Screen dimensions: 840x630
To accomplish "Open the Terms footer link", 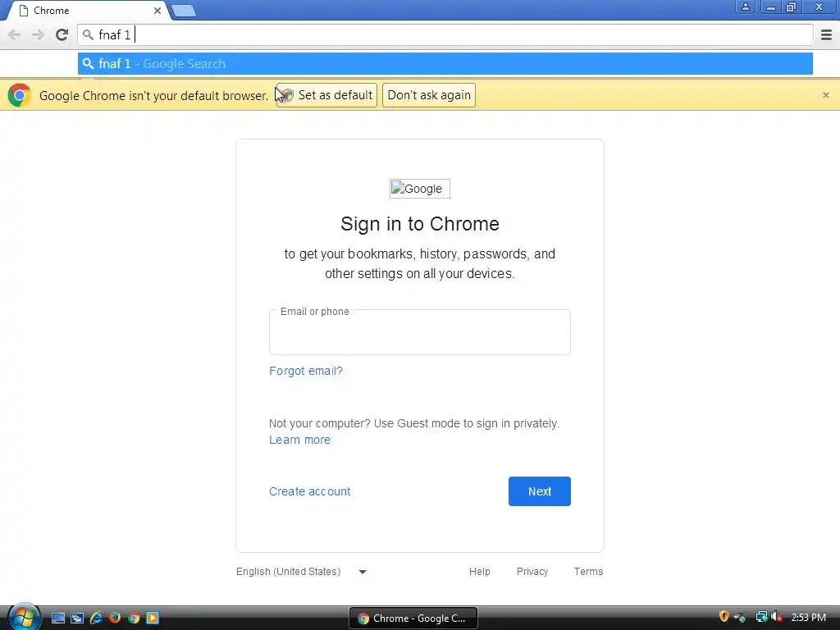I will point(589,572).
